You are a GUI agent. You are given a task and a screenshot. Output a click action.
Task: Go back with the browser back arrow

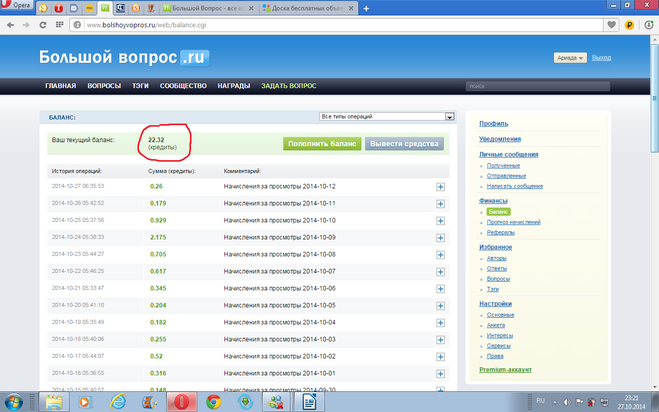click(11, 25)
